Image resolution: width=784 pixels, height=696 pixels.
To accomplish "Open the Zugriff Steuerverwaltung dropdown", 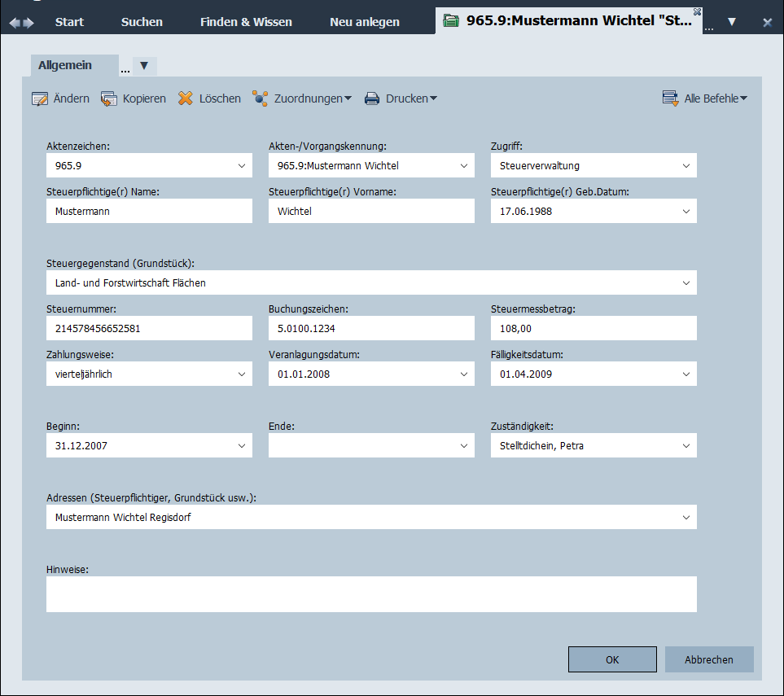I will [686, 166].
